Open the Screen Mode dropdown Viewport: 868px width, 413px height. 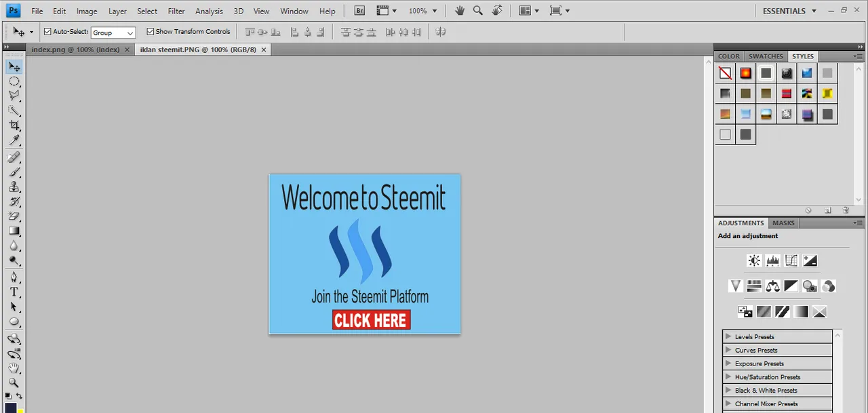tap(560, 11)
